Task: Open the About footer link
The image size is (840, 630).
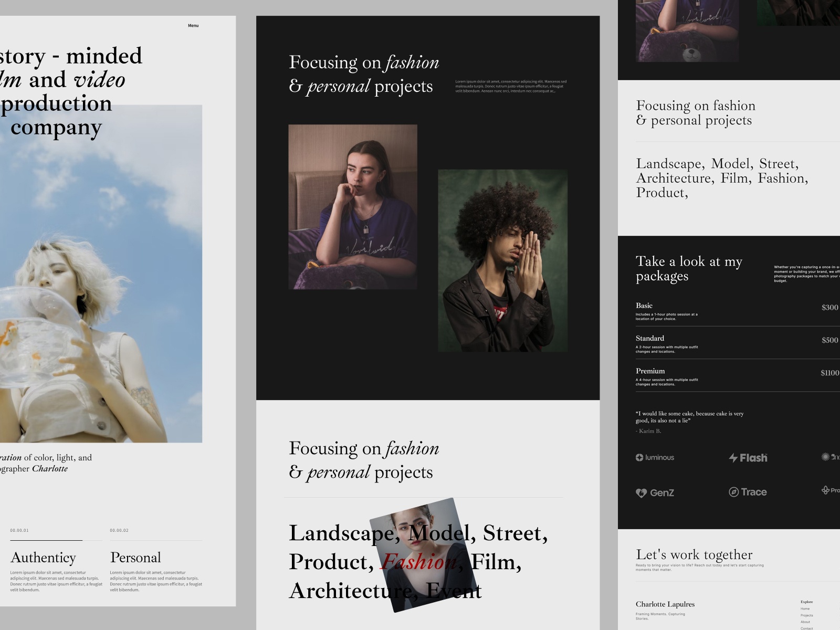Action: pos(805,622)
